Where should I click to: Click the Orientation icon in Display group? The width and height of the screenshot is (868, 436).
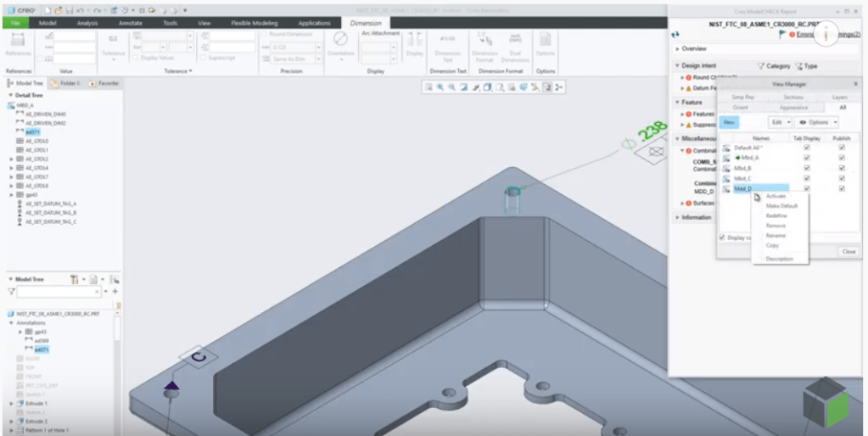[340, 41]
